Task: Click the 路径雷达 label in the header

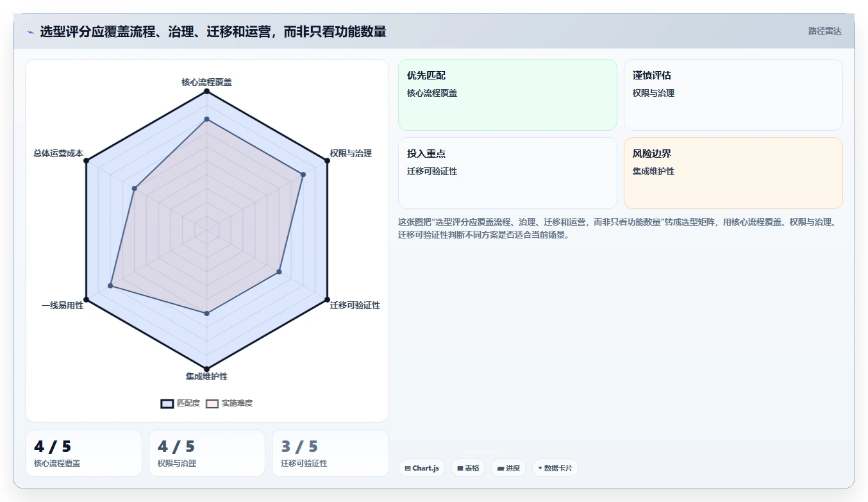Action: point(824,31)
